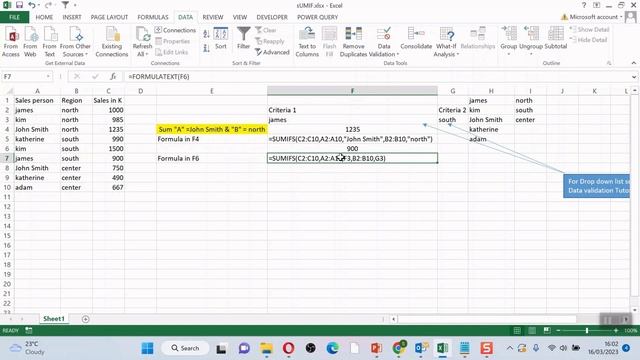This screenshot has width=640, height=360.
Task: Click Remove Duplicates
Action: pos(353,42)
